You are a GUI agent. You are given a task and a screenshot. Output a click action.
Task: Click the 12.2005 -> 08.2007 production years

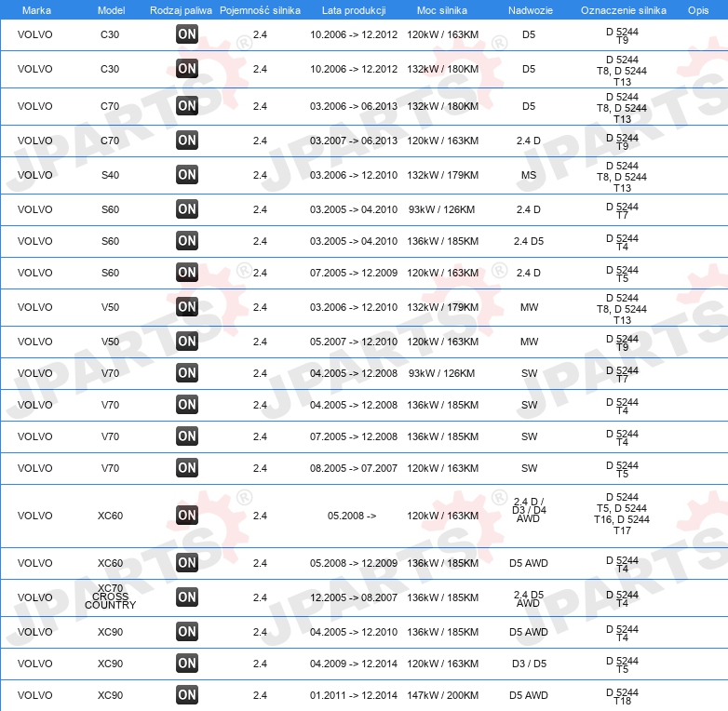coord(354,597)
